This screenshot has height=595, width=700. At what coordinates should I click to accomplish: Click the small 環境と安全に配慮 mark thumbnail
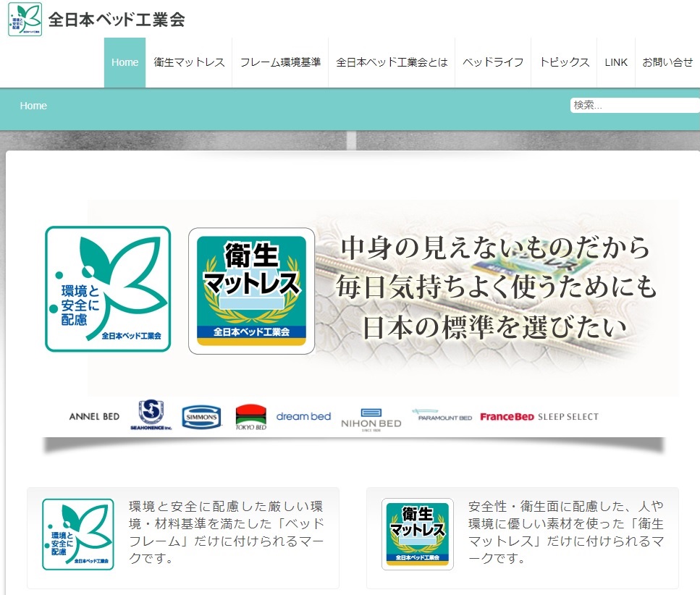78,534
